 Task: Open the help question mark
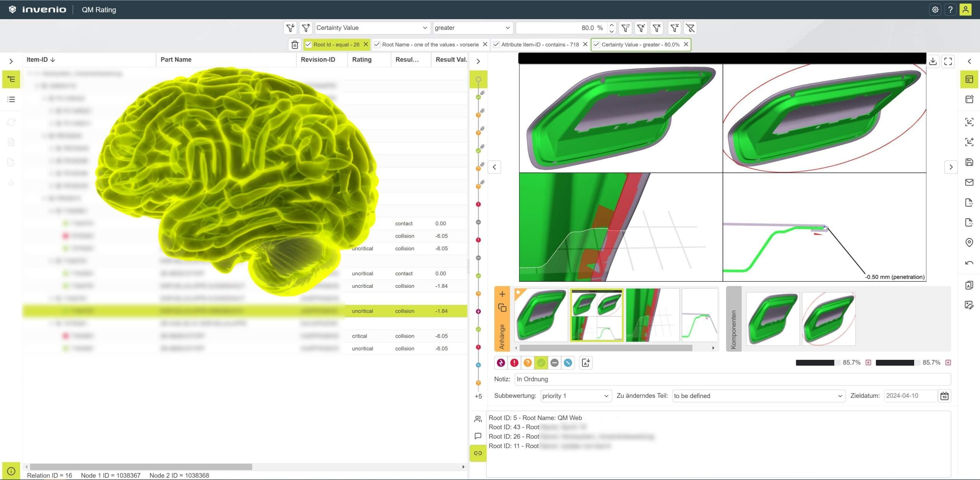point(951,10)
